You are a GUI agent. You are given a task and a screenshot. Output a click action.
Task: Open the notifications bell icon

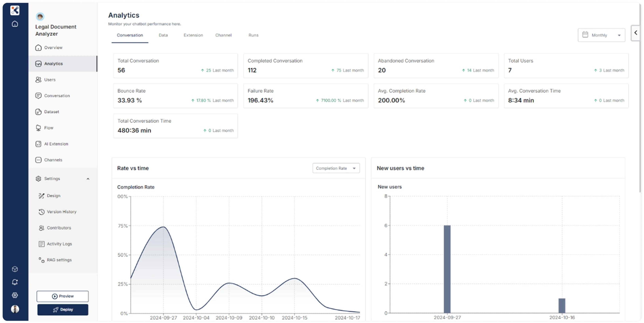pos(15,282)
